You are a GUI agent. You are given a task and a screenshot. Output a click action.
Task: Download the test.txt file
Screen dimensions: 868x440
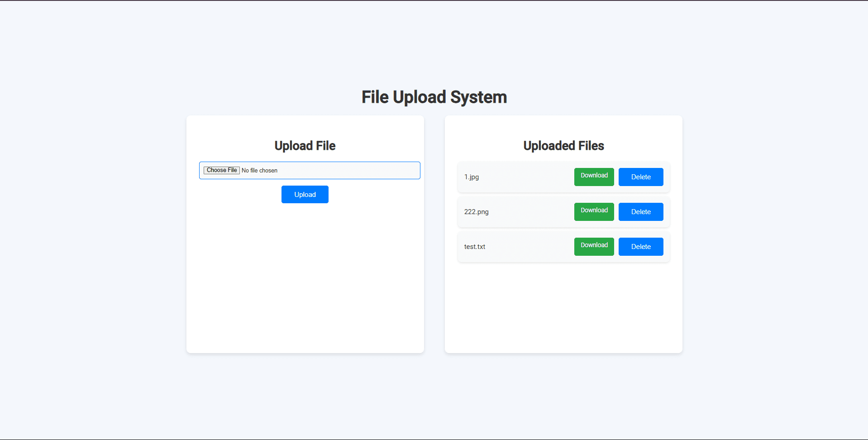click(594, 247)
